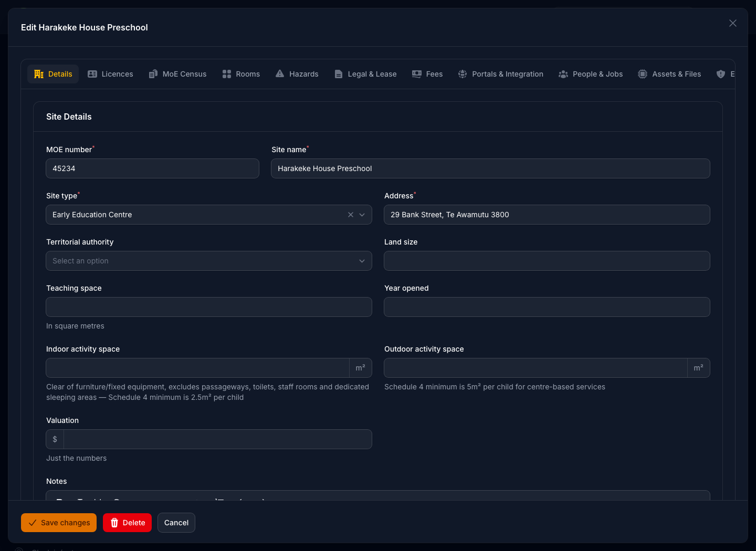Click the Address input field
This screenshot has height=551, width=756.
point(547,215)
